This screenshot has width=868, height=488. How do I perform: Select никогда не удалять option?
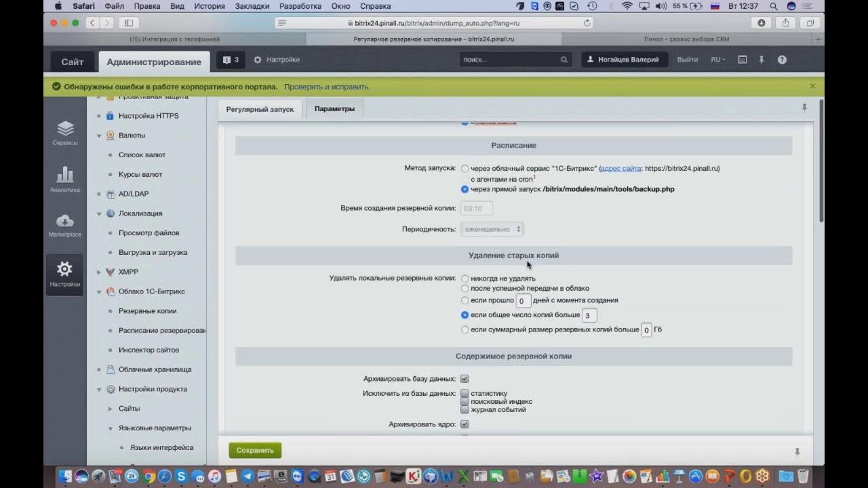[x=465, y=279]
